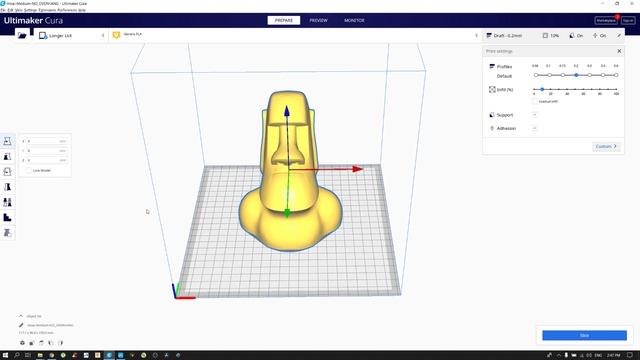Image resolution: width=640 pixels, height=360 pixels.
Task: Click the Z position input field
Action: [x=46, y=160]
